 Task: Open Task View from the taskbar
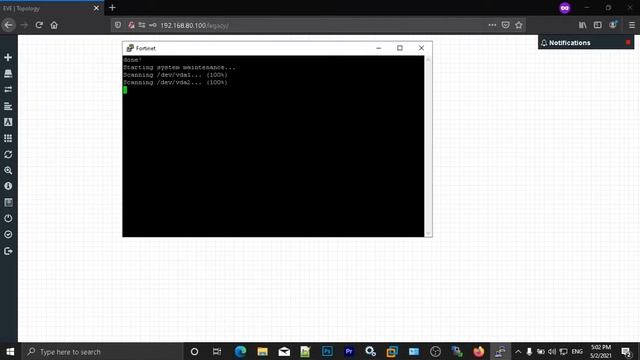pos(217,351)
